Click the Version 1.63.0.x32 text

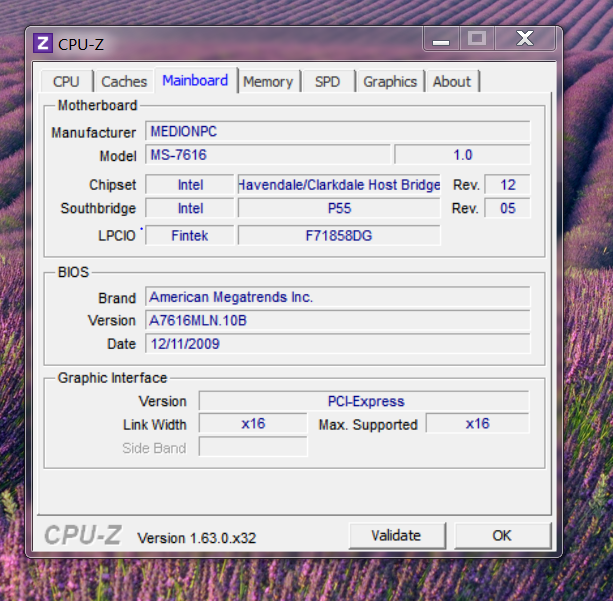point(197,538)
